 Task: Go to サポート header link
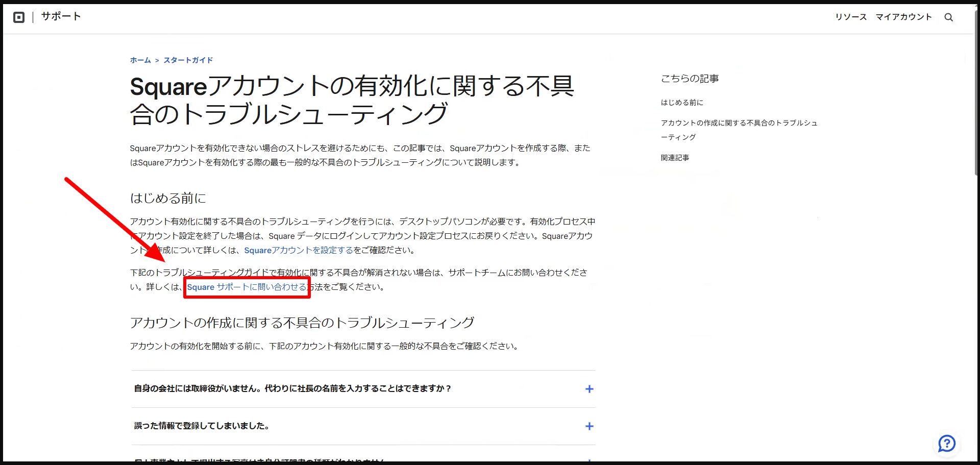click(x=61, y=16)
